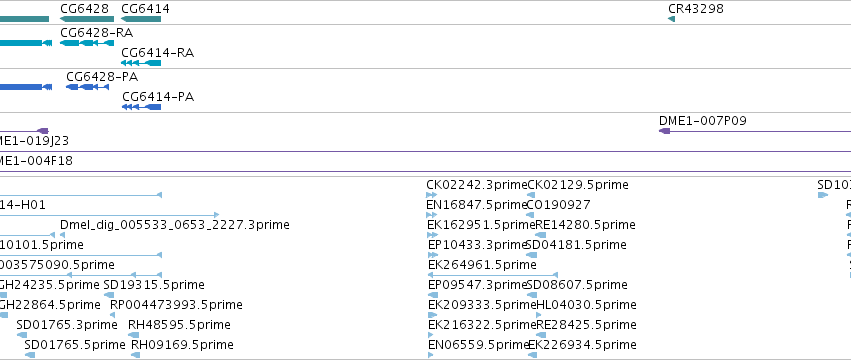The height and width of the screenshot is (360, 851).
Task: Select the CG6428-PA protein glyph
Action: pos(87,87)
